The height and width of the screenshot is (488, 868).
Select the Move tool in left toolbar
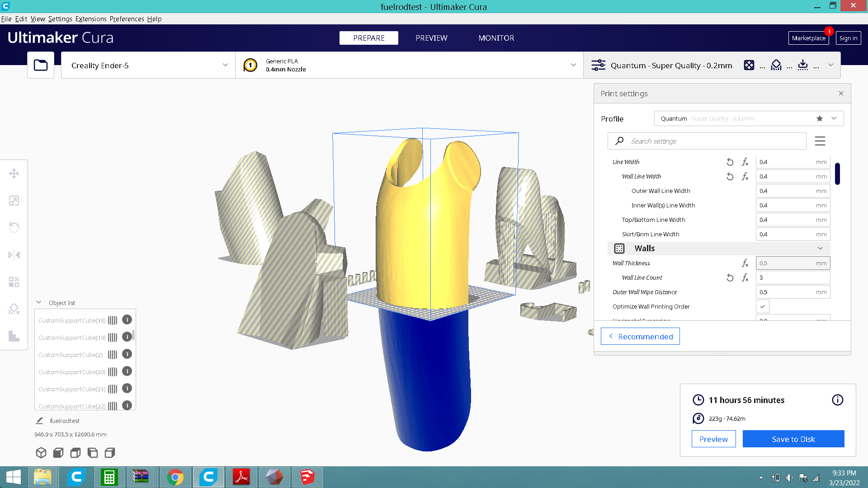click(x=14, y=174)
